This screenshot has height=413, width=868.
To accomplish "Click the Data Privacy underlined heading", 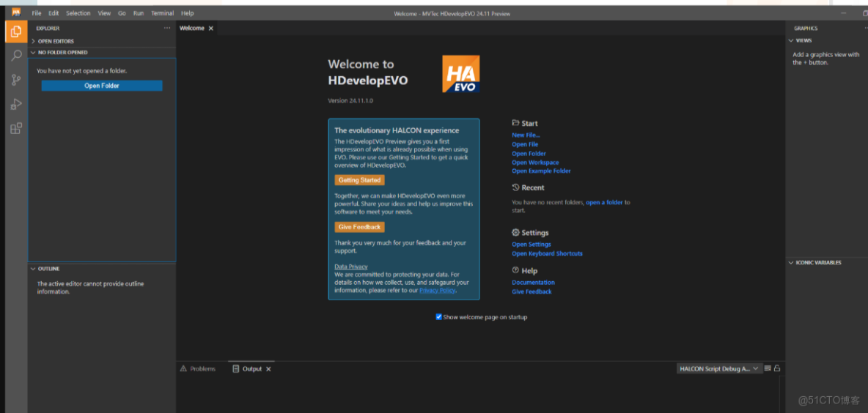I will [x=351, y=267].
